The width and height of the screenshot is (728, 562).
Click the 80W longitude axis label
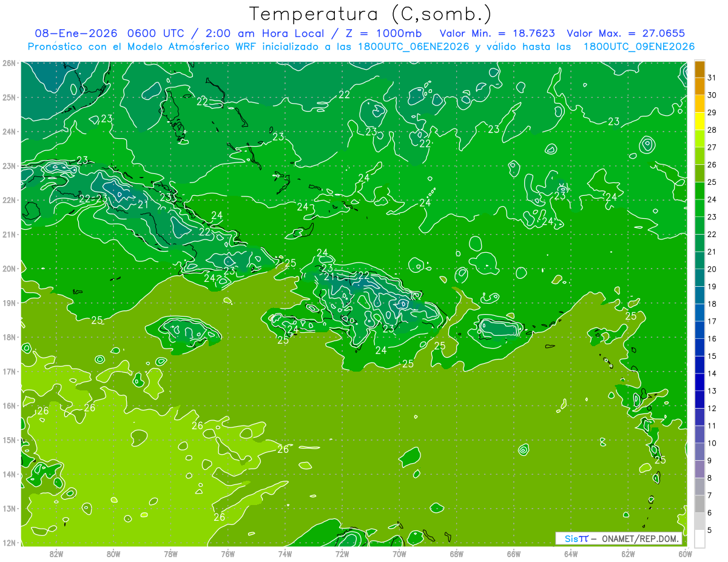113,554
